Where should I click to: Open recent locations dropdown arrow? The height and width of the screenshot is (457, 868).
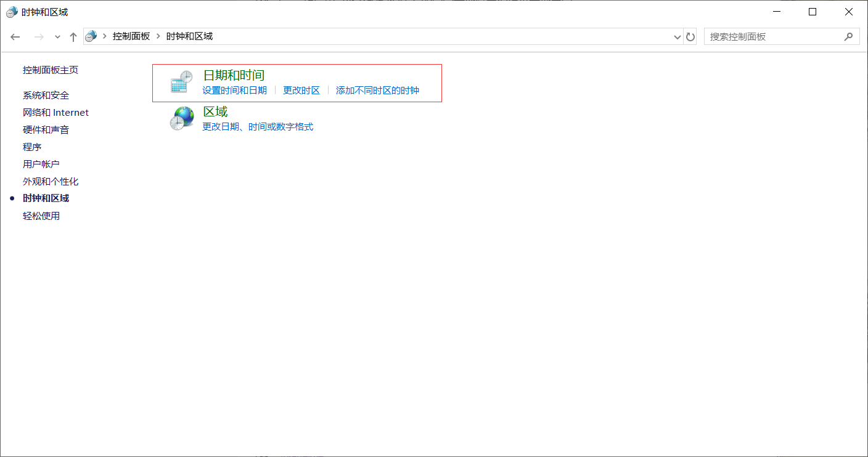coord(57,37)
